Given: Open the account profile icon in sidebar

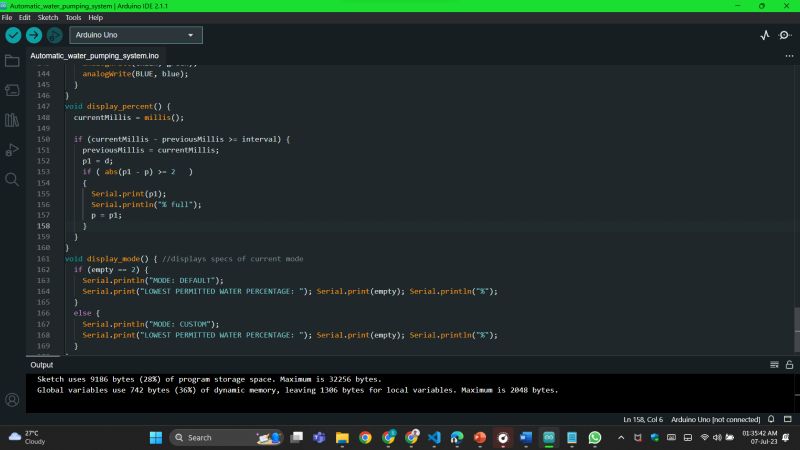Looking at the screenshot, I should pos(12,399).
